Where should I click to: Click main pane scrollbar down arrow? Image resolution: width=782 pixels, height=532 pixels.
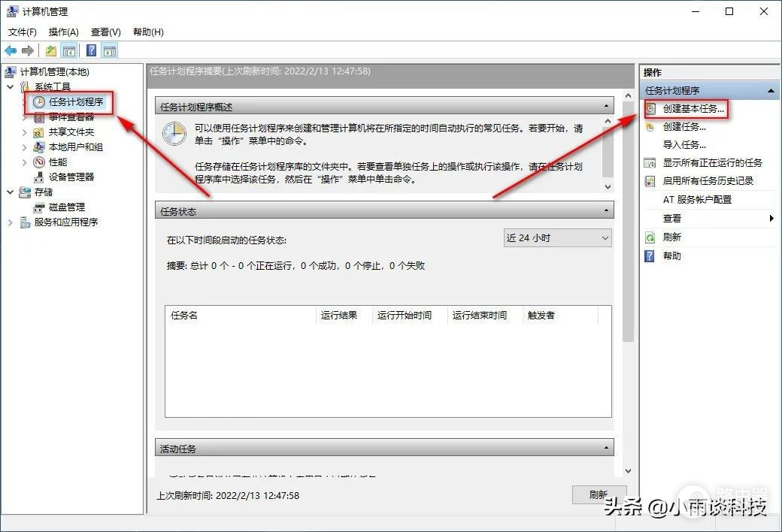(628, 470)
